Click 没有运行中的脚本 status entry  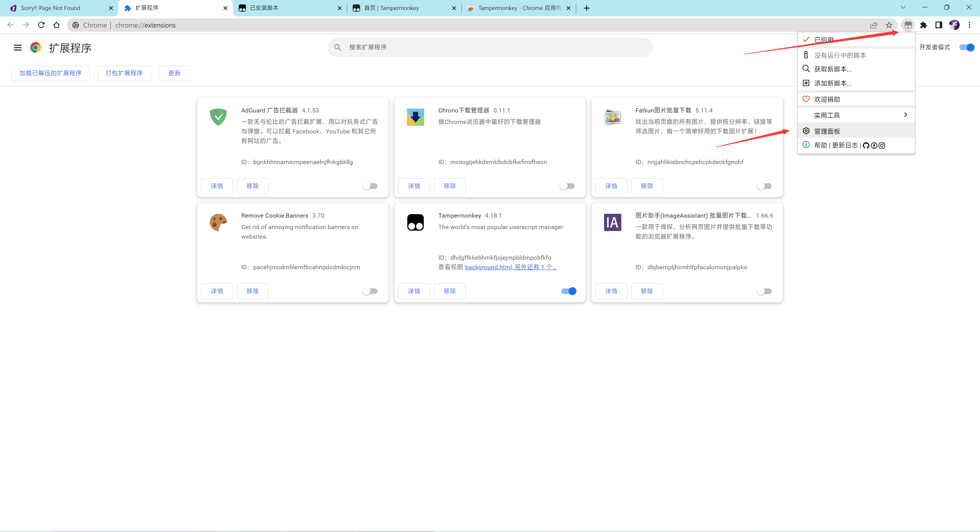click(856, 55)
